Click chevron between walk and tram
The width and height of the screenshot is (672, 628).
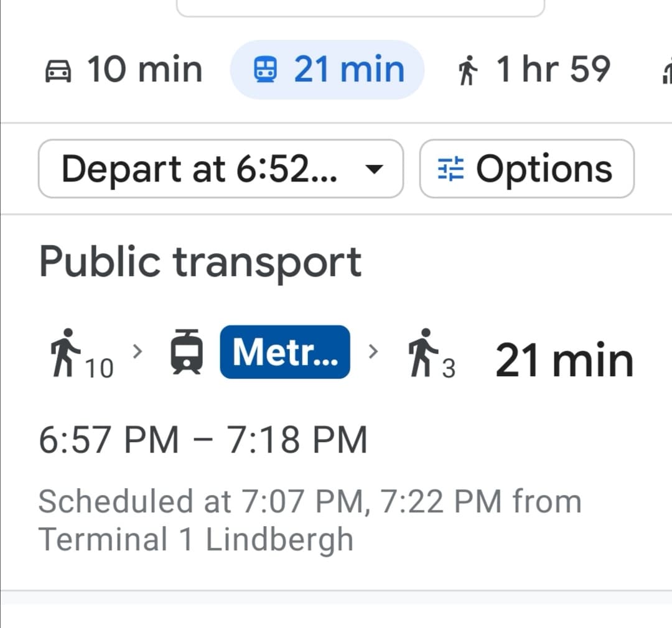(x=137, y=351)
